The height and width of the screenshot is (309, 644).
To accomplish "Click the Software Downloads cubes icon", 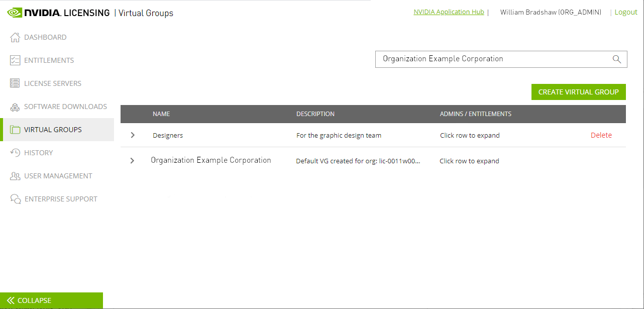I will 15,107.
